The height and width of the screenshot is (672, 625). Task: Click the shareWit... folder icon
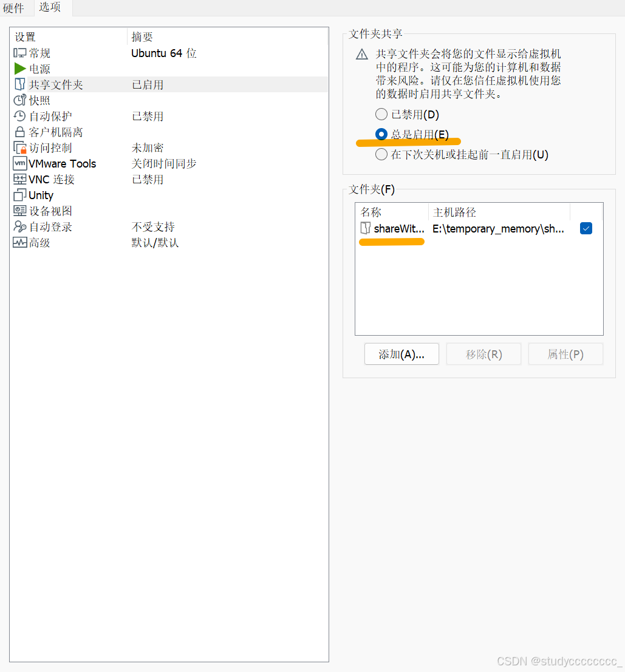coord(365,228)
